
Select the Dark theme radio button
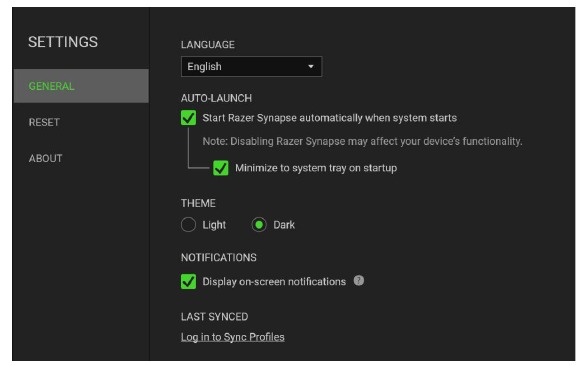[259, 225]
